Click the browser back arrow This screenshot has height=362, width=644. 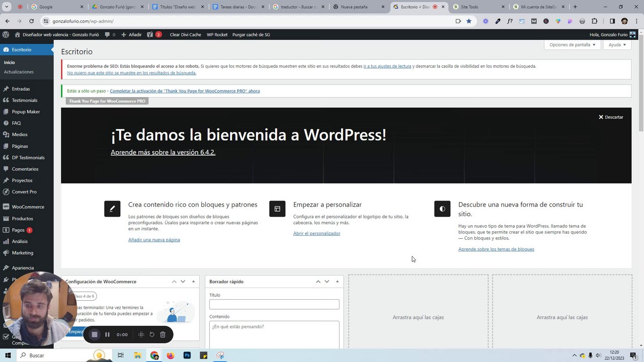[7, 21]
